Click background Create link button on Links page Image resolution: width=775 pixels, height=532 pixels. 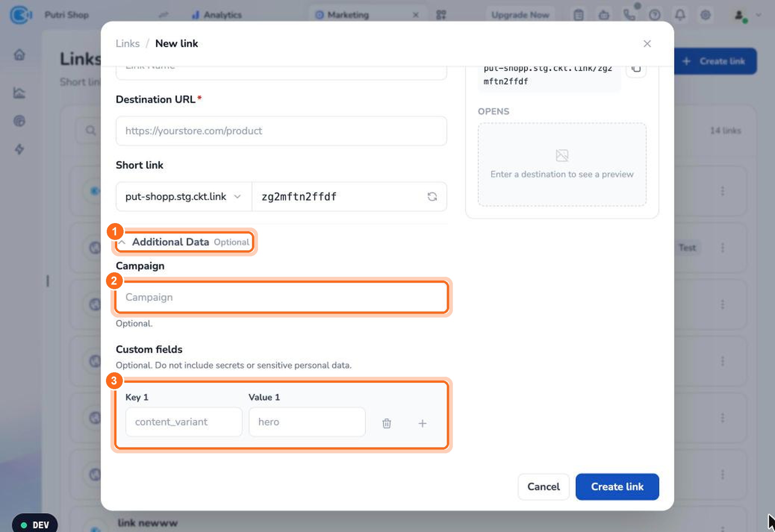pos(716,61)
